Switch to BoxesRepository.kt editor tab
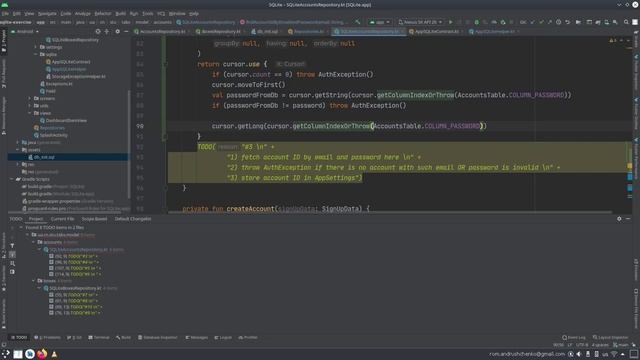Viewport: 640px width, 360px height. [220, 31]
